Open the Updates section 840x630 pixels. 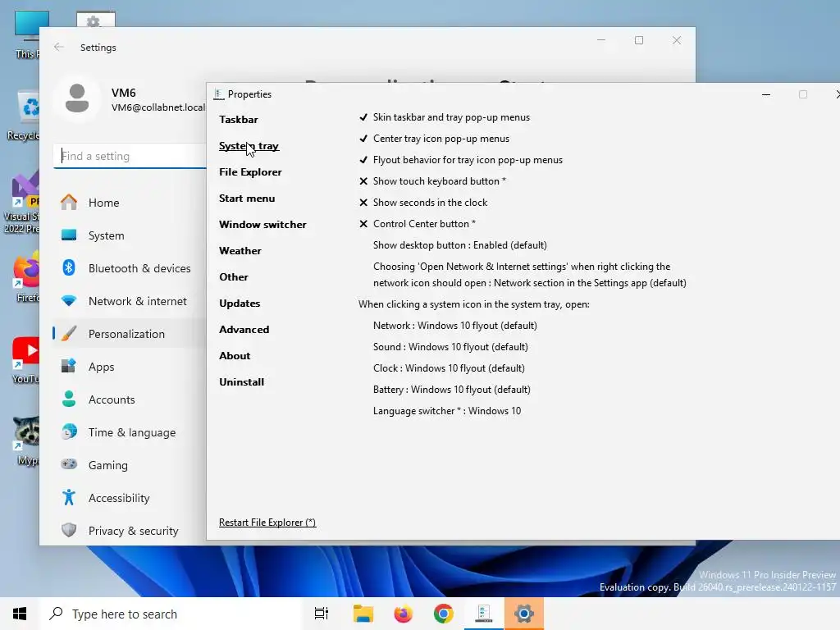point(240,304)
